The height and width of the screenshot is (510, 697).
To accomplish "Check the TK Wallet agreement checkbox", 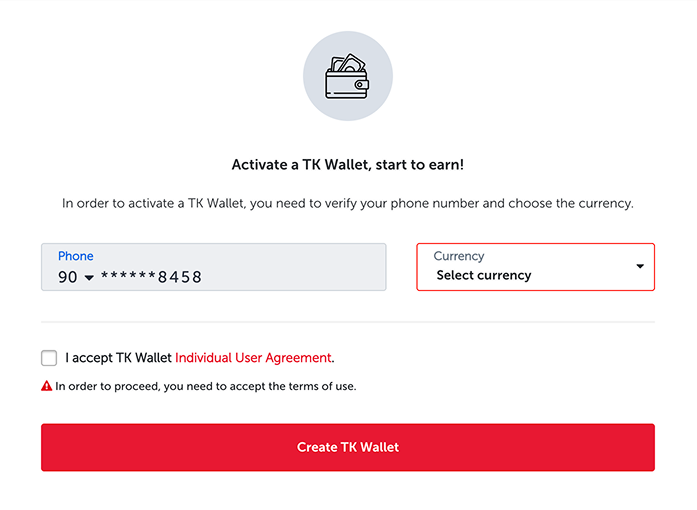I will click(49, 358).
